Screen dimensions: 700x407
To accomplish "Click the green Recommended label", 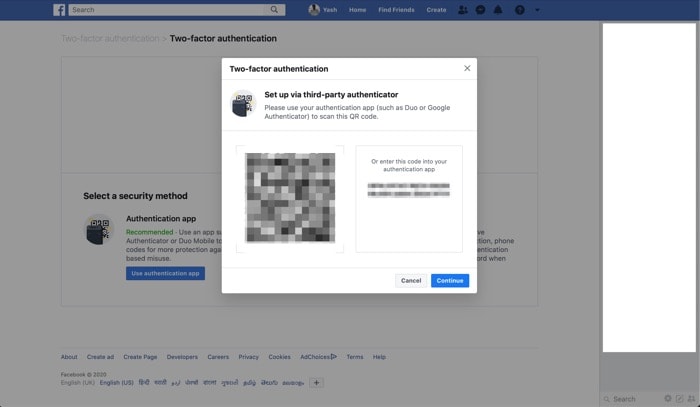I will (150, 232).
